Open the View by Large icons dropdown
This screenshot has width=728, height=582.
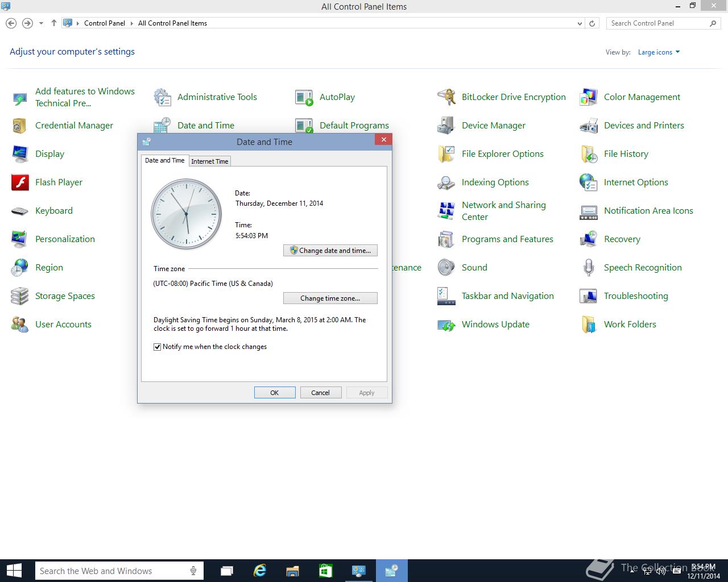[x=659, y=52]
